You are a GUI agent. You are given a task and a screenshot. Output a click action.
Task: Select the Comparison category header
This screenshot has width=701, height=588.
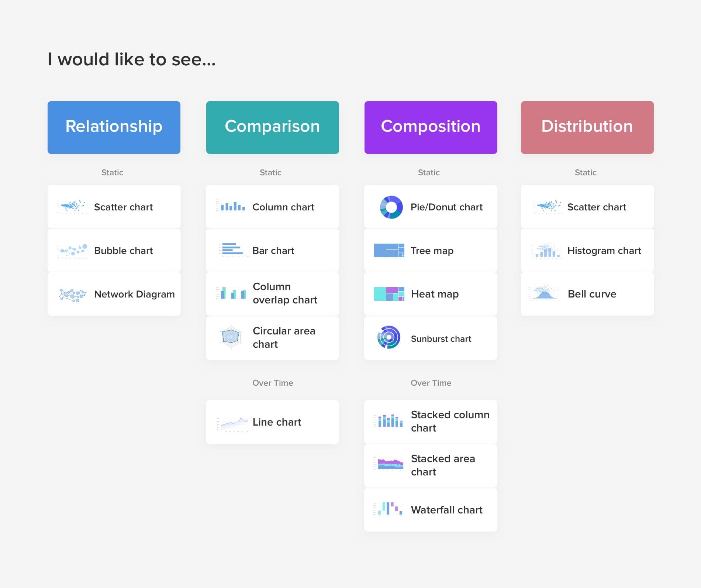[272, 127]
